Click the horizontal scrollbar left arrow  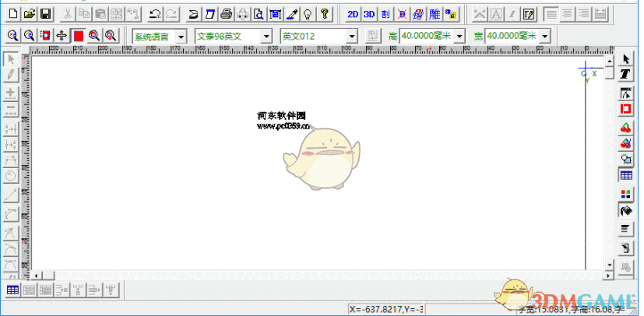tap(37, 276)
